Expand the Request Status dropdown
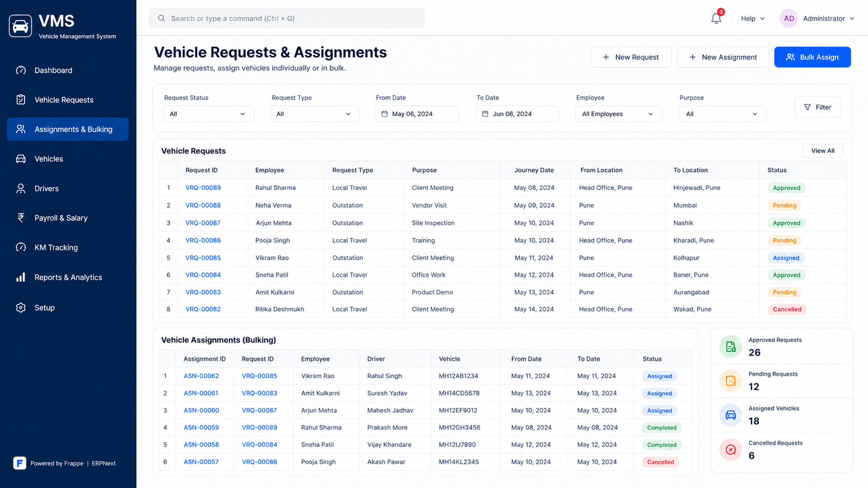The height and width of the screenshot is (488, 868). point(209,114)
